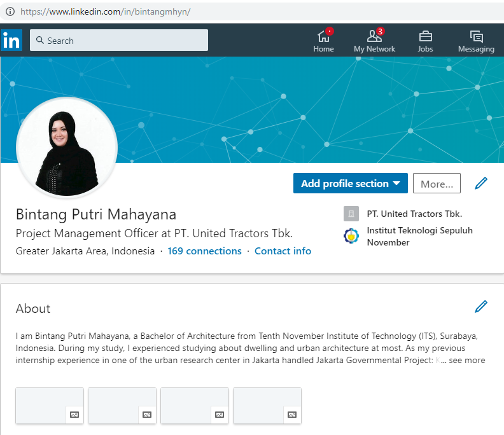Open 169 connections link
This screenshot has height=435, width=504.
point(204,251)
